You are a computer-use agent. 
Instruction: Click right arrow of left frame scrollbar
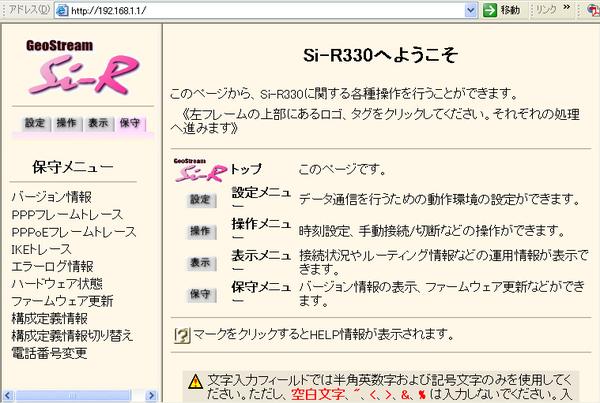click(x=152, y=395)
